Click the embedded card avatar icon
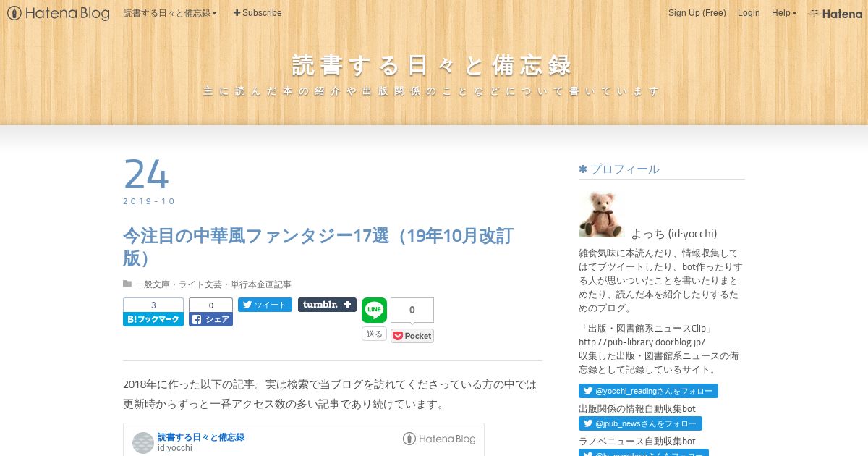Image resolution: width=868 pixels, height=456 pixels. pos(143,443)
